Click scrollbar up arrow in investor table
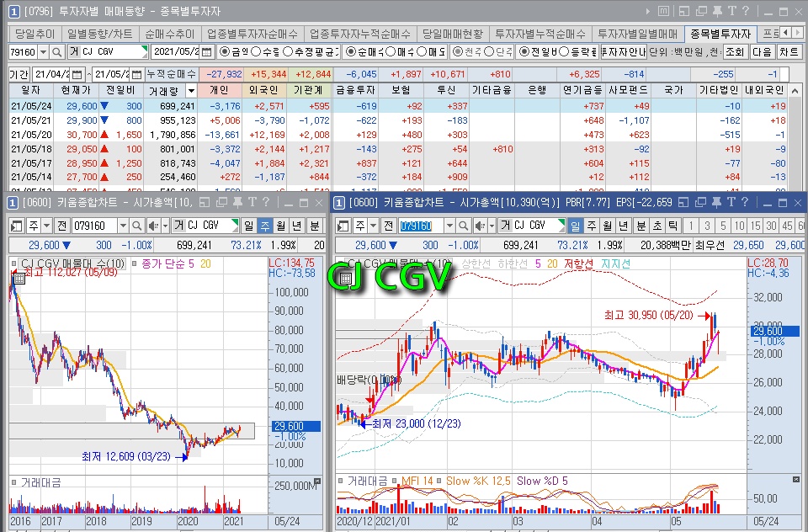 [x=795, y=90]
